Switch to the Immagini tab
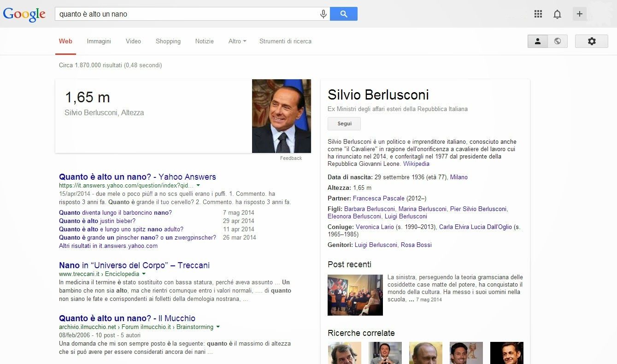617x364 pixels. [99, 41]
